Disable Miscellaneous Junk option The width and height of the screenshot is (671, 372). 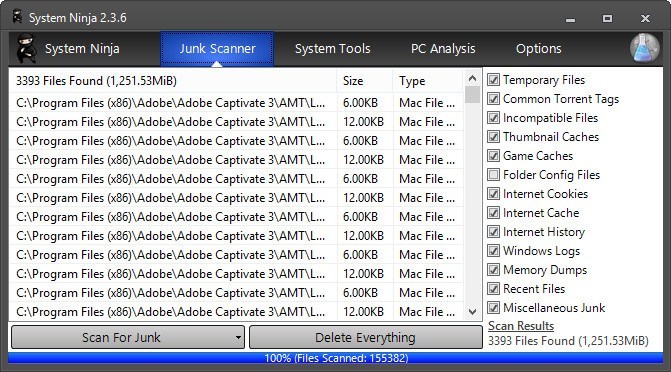coord(493,308)
